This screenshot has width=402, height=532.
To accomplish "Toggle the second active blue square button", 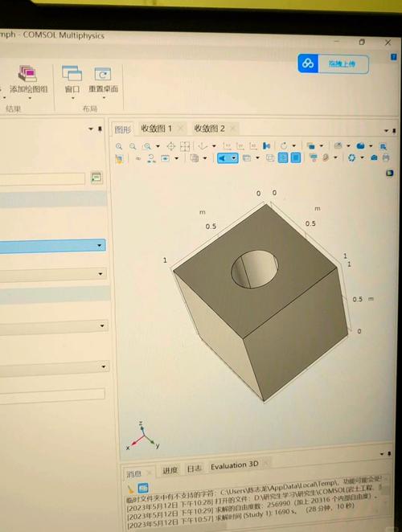I will 296,158.
